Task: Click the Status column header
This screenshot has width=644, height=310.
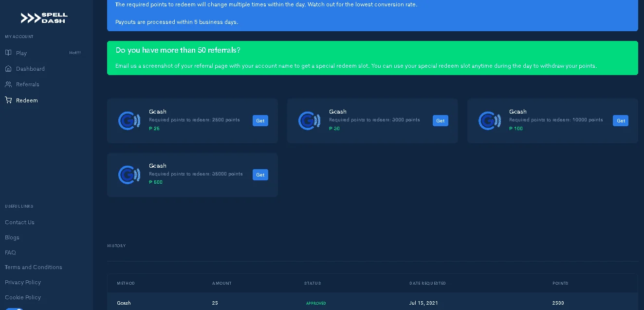Action: (x=313, y=283)
